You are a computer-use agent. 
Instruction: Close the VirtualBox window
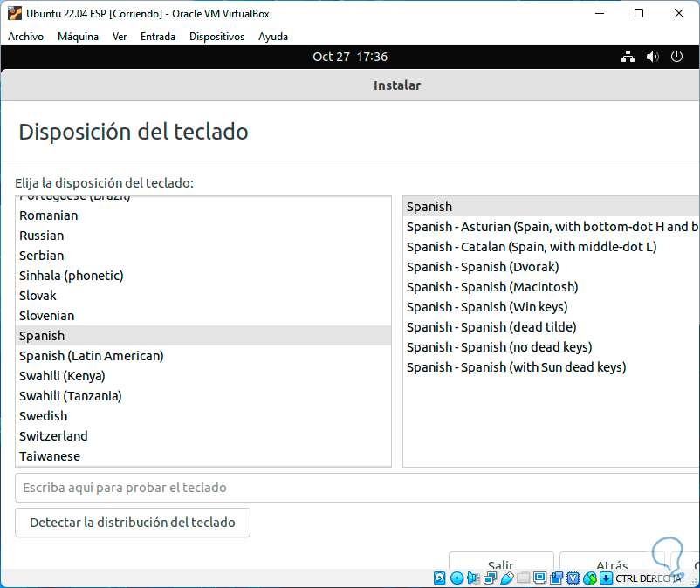tap(678, 13)
